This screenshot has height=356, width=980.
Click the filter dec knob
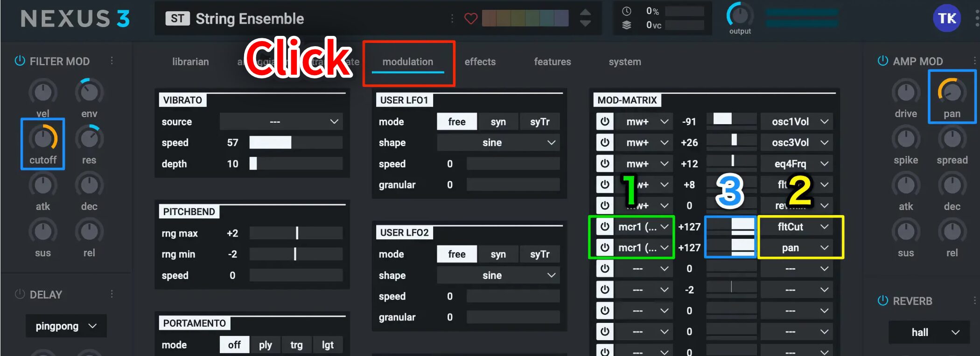(x=89, y=185)
